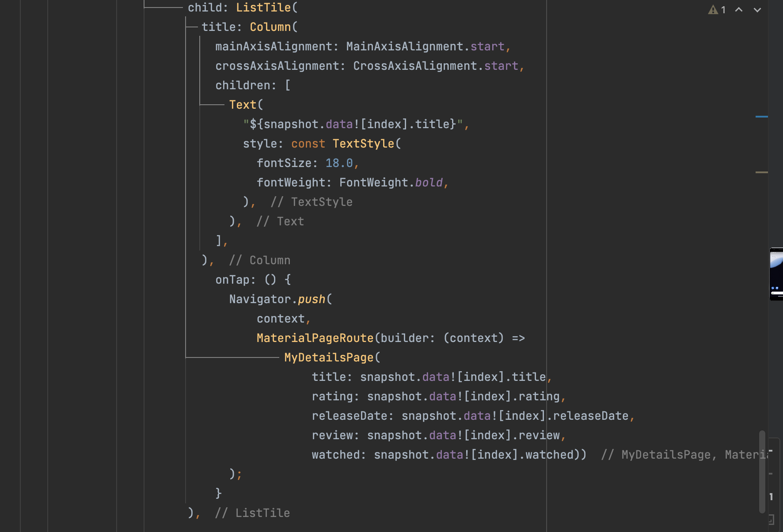Click the MaterialPageRoute identifier

[x=315, y=338]
